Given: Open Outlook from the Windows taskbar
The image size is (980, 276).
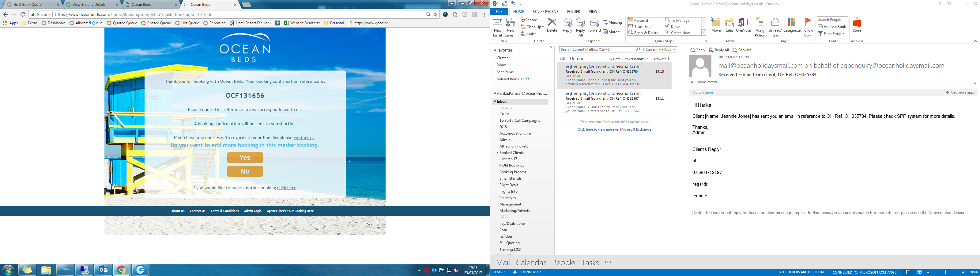Looking at the screenshot, I should click(x=103, y=270).
